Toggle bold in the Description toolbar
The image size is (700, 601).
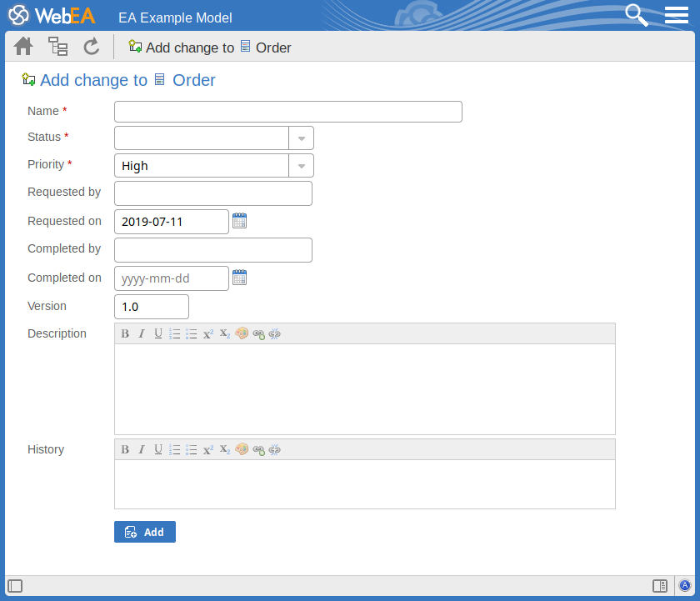click(x=125, y=333)
